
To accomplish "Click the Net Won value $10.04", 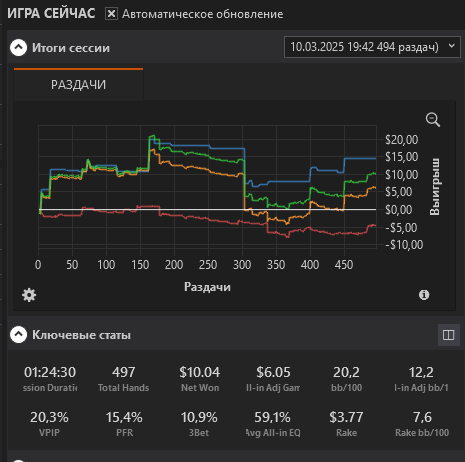I will pyautogui.click(x=200, y=372).
